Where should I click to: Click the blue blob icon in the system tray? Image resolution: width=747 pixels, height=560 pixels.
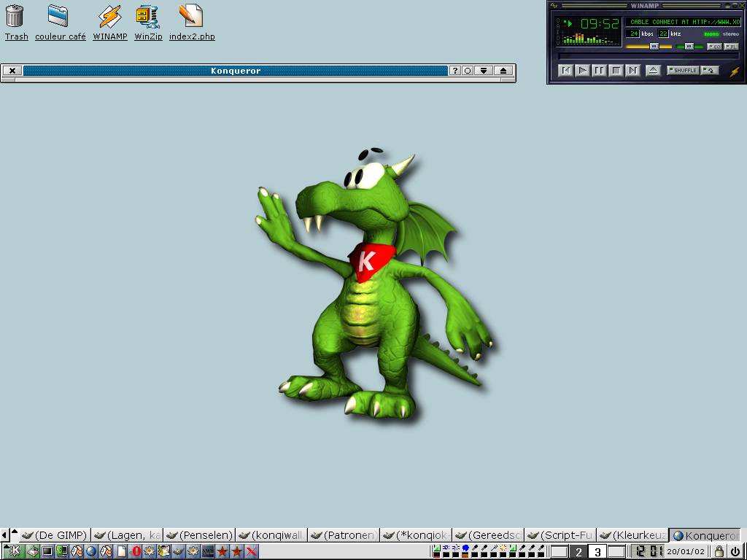tap(465, 548)
